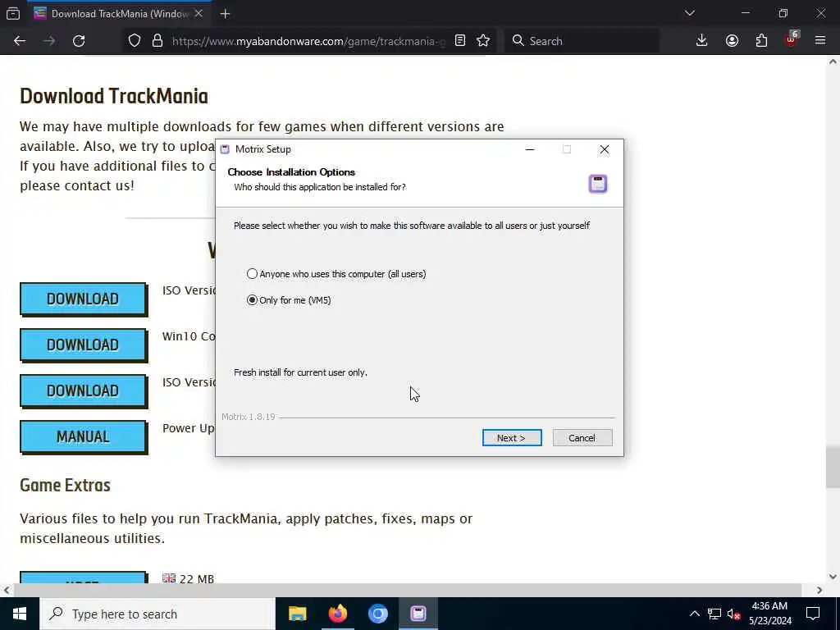Bookmark this page with the star icon
Viewport: 840px width, 630px height.
[483, 41]
